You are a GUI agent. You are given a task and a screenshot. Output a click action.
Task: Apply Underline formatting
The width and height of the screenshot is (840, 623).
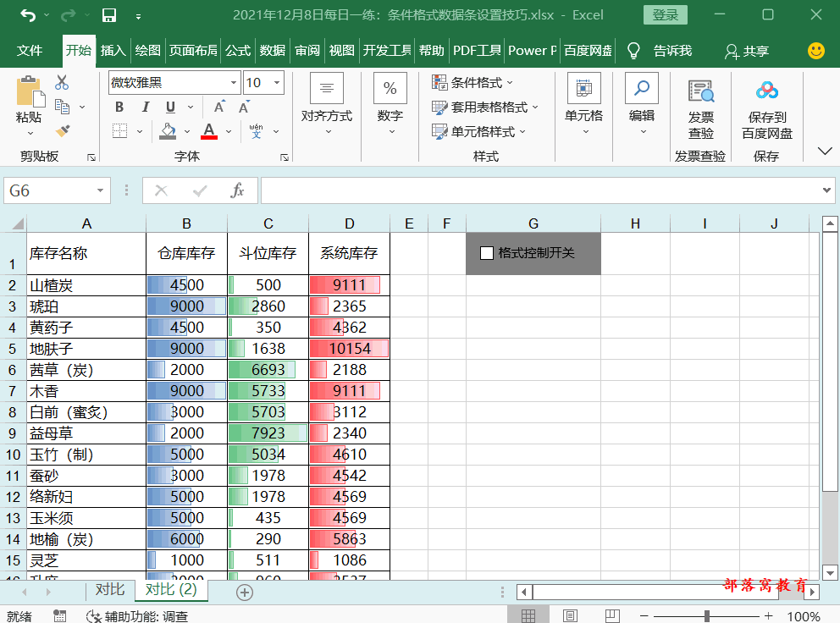tap(170, 108)
